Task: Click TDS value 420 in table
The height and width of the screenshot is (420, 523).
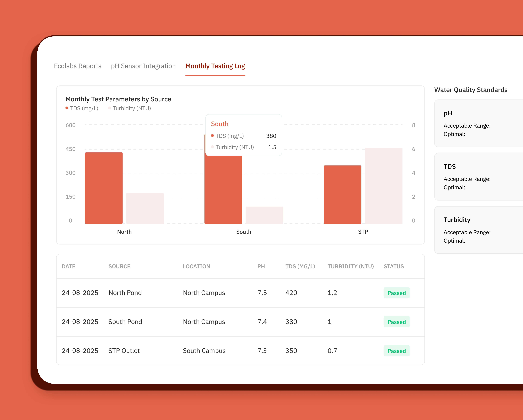Action: click(x=291, y=293)
